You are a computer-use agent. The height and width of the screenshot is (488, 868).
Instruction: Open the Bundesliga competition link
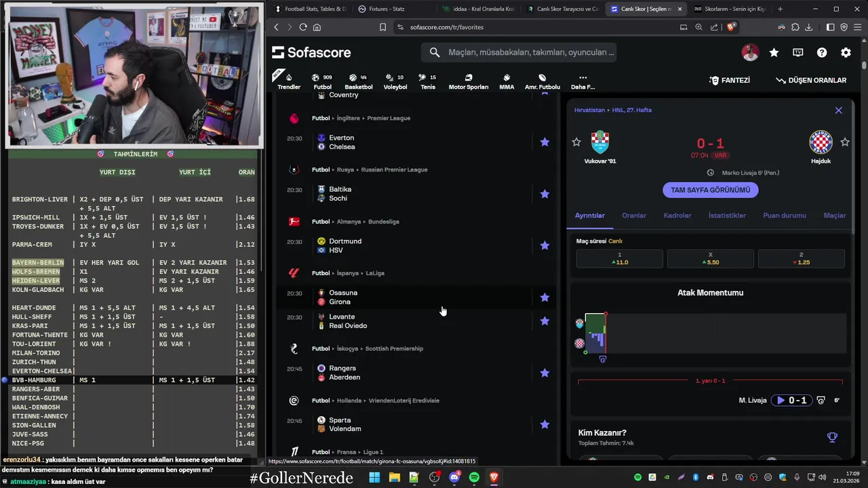[x=383, y=222]
